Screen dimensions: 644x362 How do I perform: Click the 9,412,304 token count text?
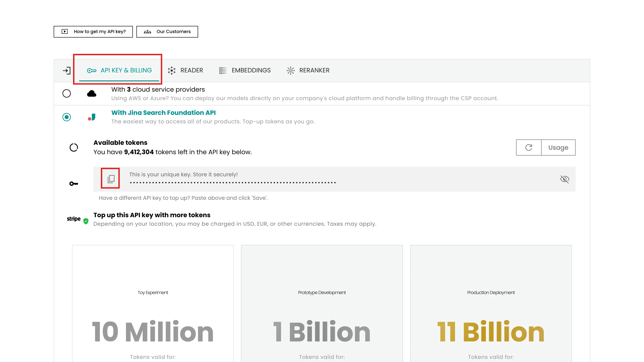click(x=139, y=152)
